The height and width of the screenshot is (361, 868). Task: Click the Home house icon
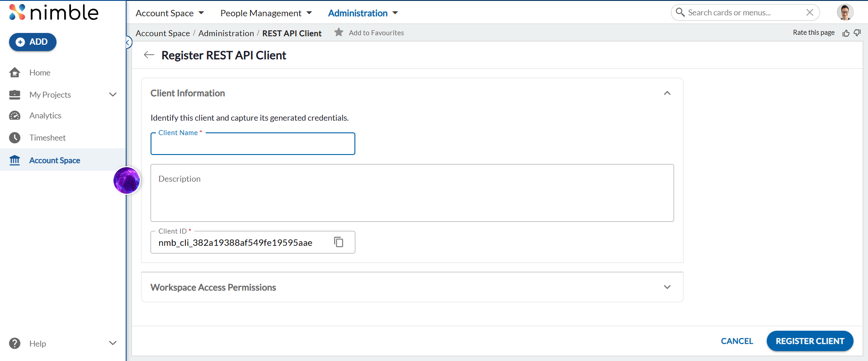pyautogui.click(x=15, y=72)
